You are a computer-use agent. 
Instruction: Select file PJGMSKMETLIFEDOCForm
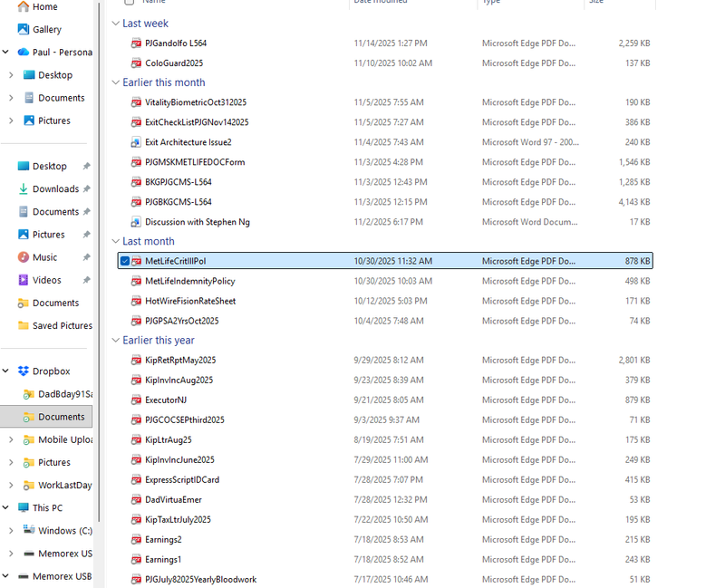coord(195,162)
